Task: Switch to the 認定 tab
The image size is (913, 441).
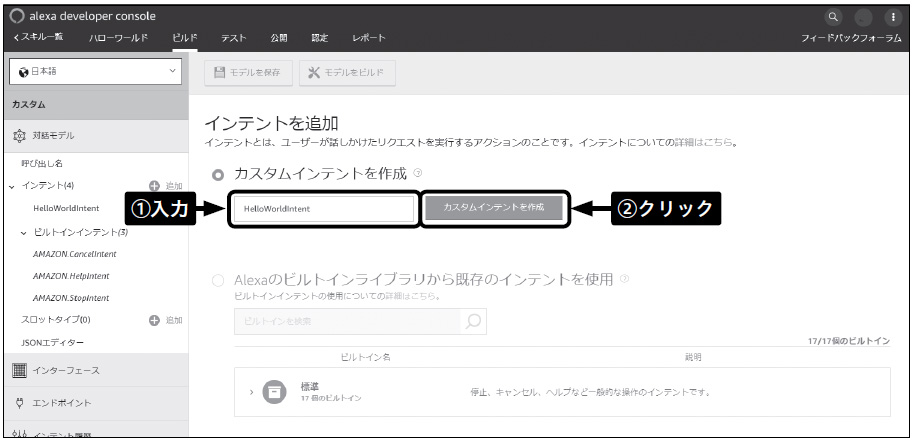Action: pos(320,38)
